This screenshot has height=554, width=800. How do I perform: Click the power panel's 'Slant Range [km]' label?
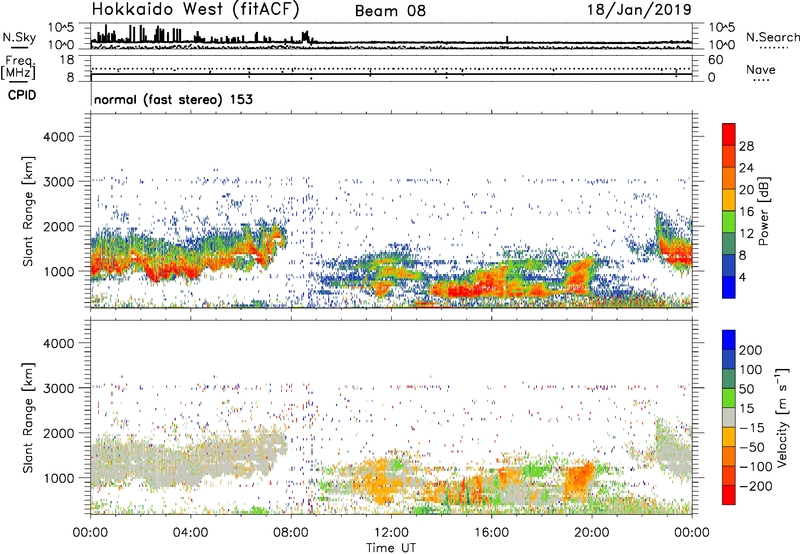(x=28, y=211)
